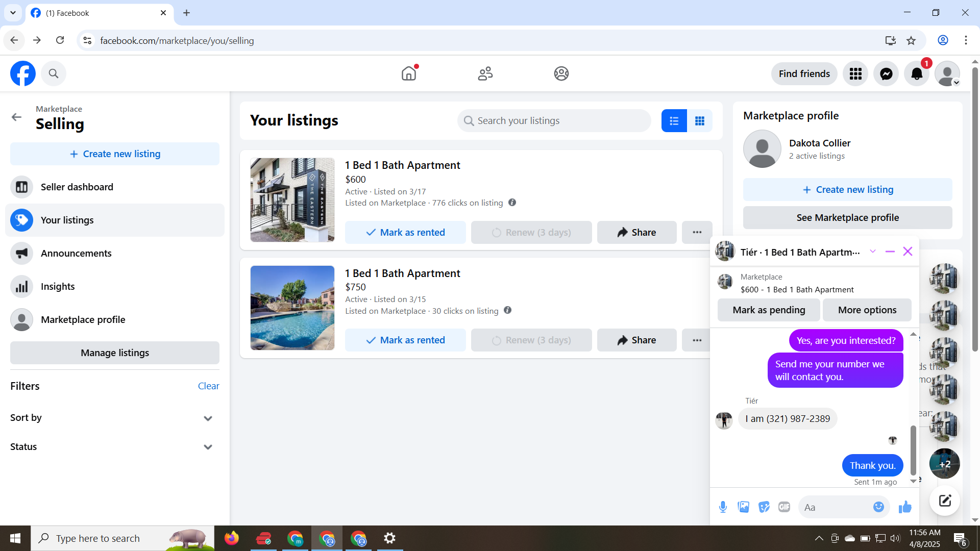Open Seller dashboard in sidebar
The width and height of the screenshot is (980, 551).
77,187
